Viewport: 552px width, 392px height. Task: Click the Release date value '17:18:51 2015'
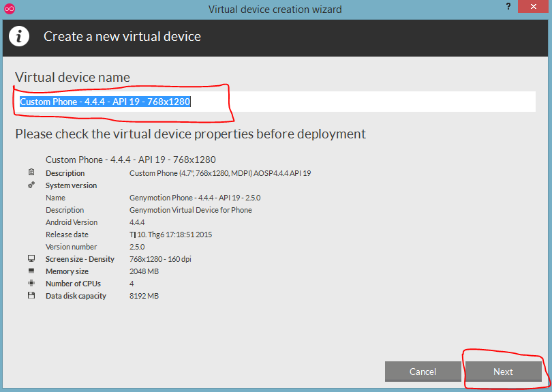click(171, 235)
